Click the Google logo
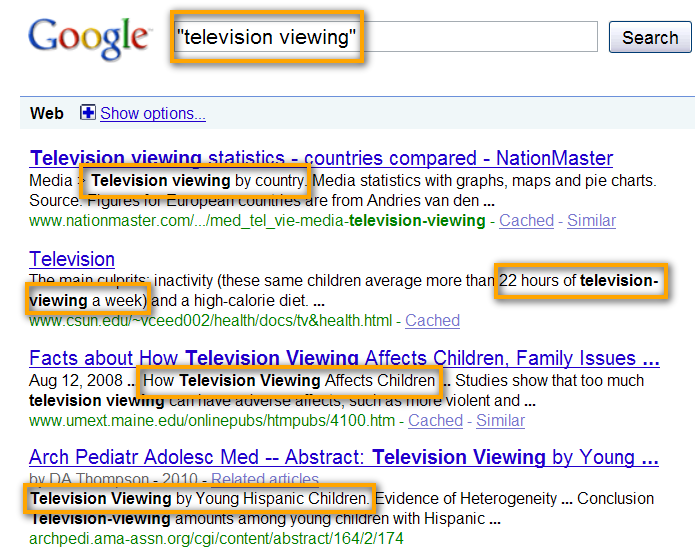 (88, 39)
